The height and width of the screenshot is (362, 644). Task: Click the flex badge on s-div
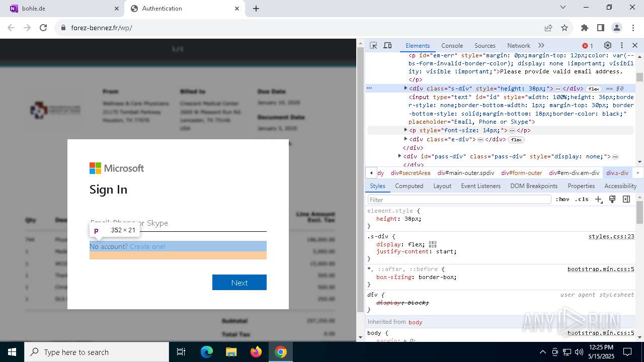click(594, 88)
